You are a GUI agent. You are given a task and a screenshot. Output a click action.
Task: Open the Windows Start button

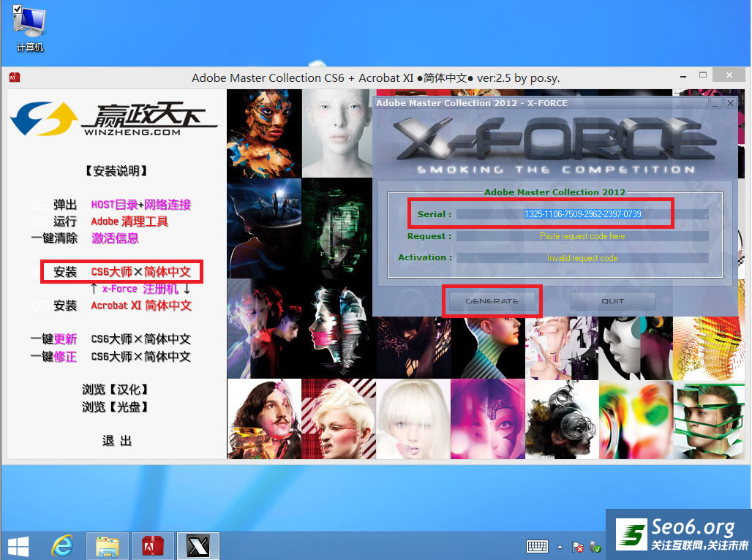tap(18, 546)
